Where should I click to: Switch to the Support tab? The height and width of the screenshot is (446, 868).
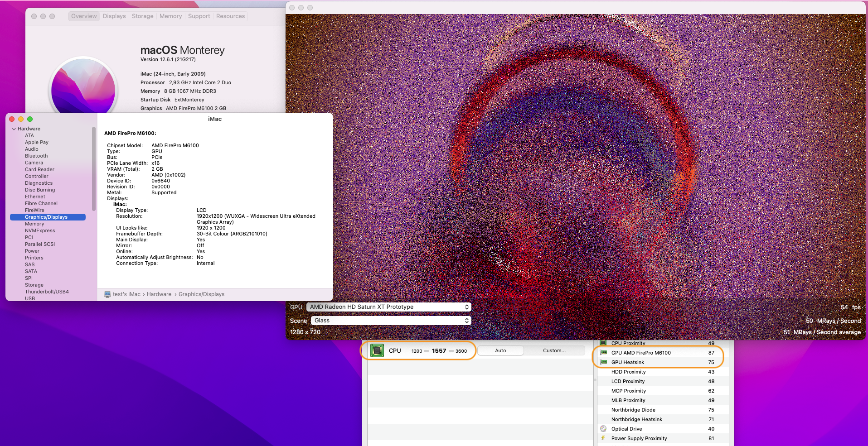coord(199,16)
